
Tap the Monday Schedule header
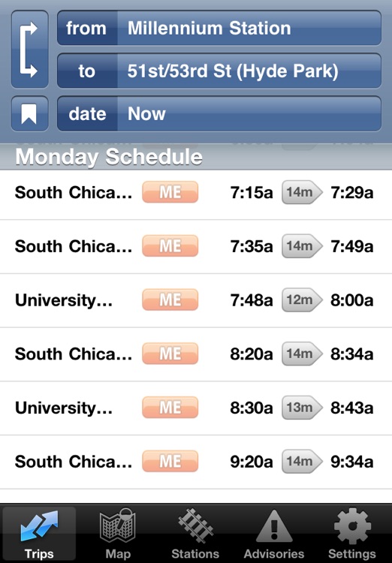196,157
